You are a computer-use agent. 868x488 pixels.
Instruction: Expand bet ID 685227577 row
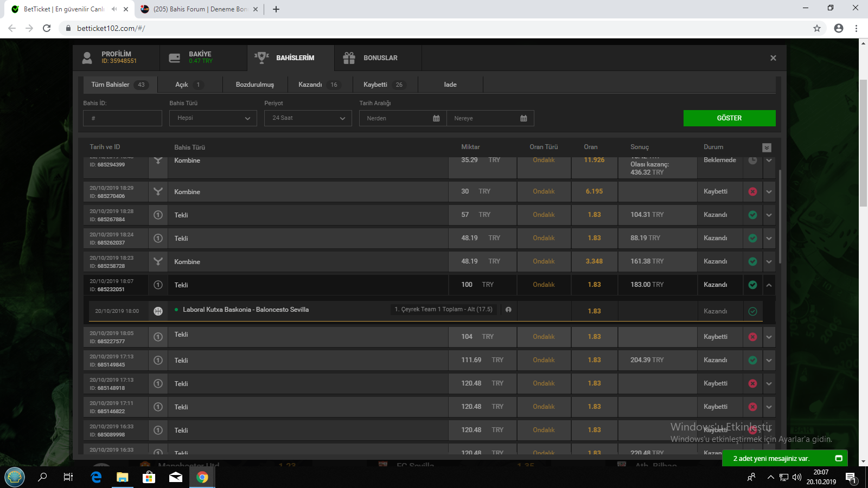769,337
